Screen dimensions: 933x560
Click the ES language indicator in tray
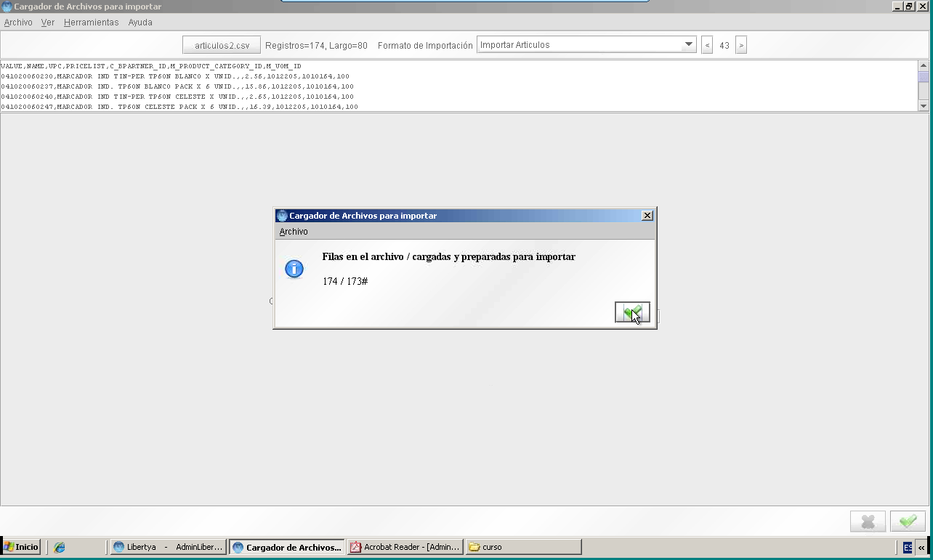pyautogui.click(x=908, y=547)
